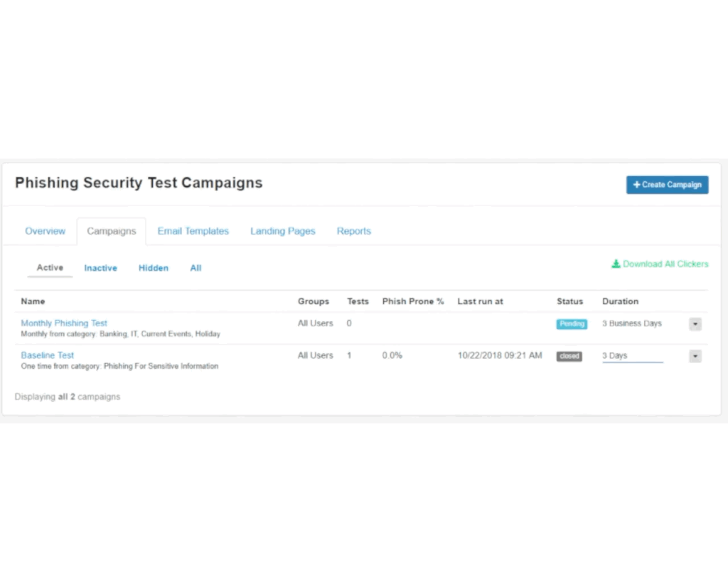Open the Email Templates tab
The width and height of the screenshot is (728, 582).
pyautogui.click(x=193, y=231)
